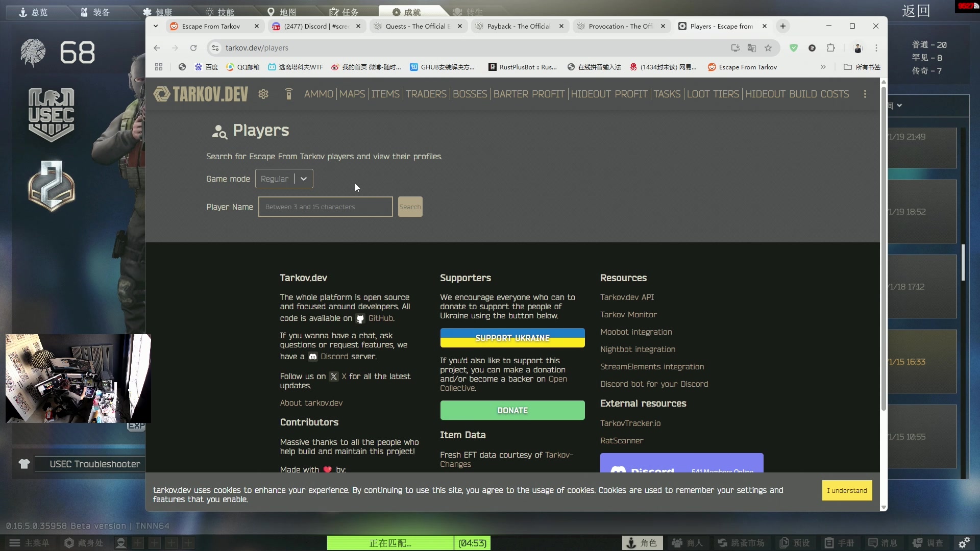This screenshot has width=980, height=551.
Task: Click the install app icon in address bar
Action: tap(736, 48)
